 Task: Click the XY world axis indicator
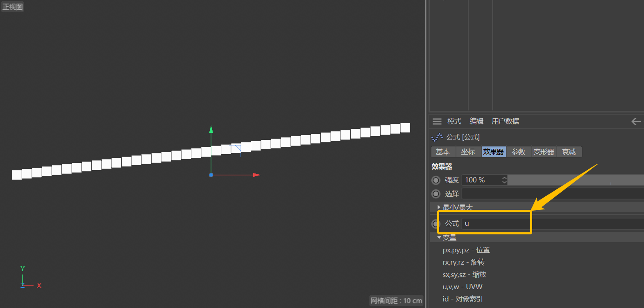(31, 278)
